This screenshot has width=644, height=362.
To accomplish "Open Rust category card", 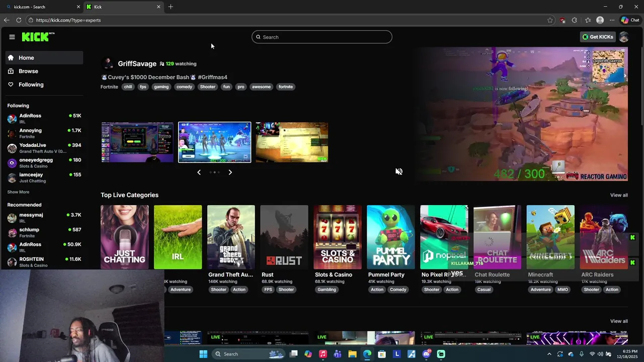I will (x=284, y=237).
